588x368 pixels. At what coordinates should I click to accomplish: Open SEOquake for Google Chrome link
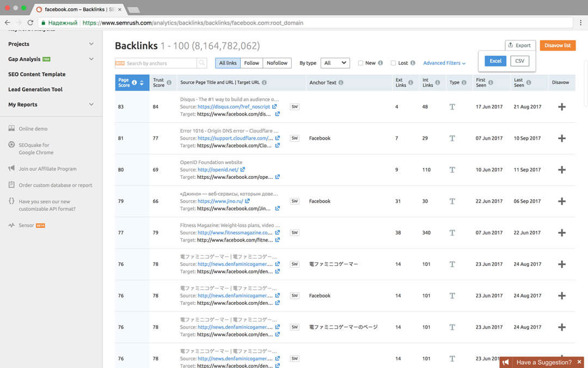pyautogui.click(x=36, y=149)
